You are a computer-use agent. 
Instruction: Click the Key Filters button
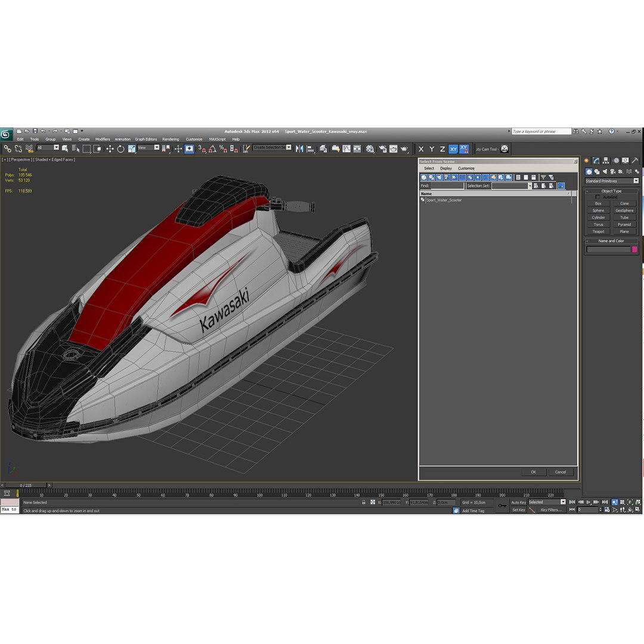coord(551,510)
